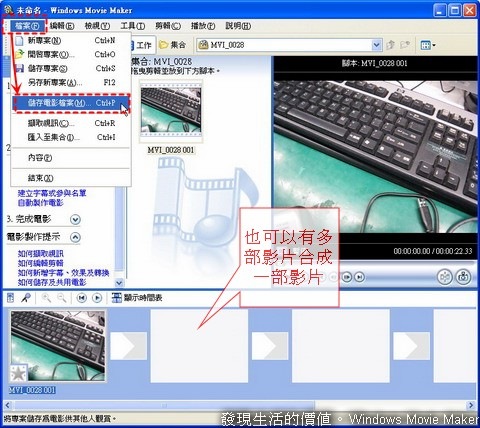The height and width of the screenshot is (428, 480).
Task: Choose 結束 (Exit) menu entry
Action: click(71, 178)
